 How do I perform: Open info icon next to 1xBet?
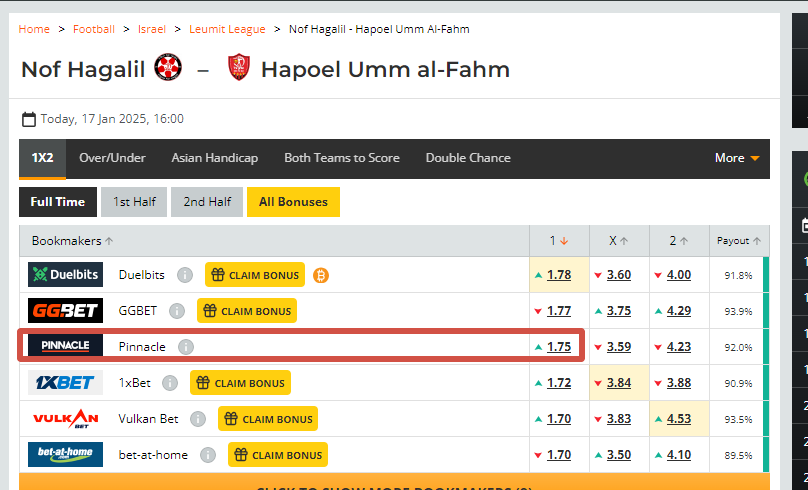pyautogui.click(x=170, y=383)
